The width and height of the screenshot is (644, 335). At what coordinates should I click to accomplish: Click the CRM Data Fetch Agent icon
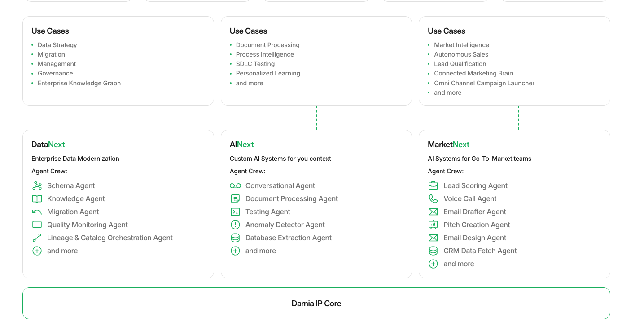433,251
